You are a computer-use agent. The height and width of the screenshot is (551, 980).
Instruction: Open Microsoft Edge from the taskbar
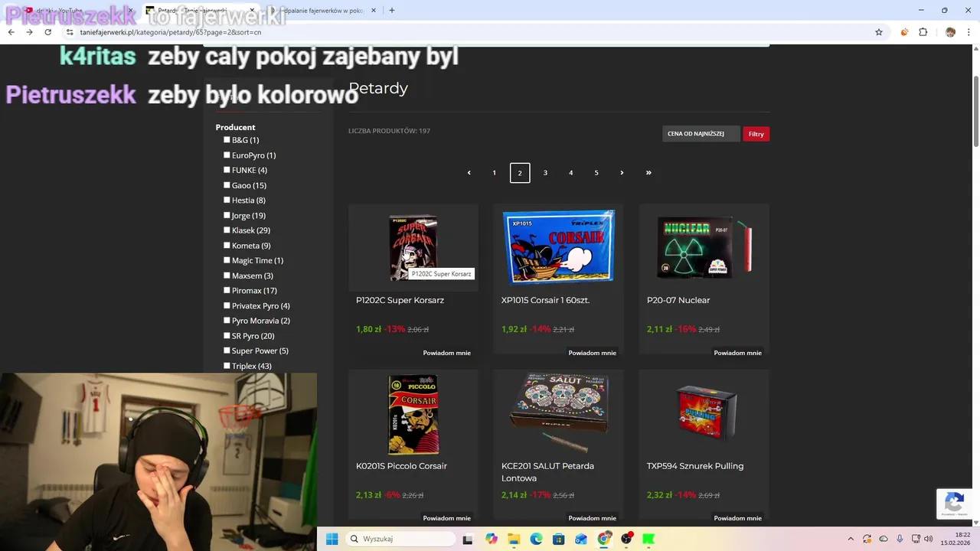[536, 539]
